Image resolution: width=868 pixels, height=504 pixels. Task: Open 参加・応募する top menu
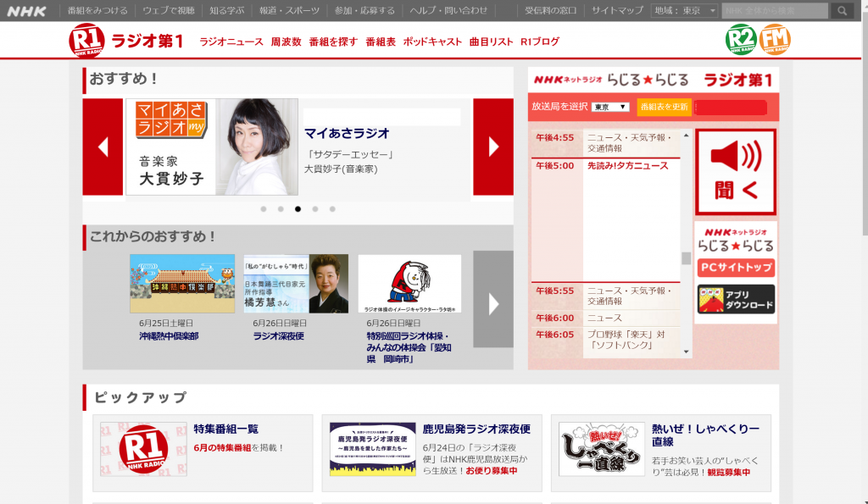click(364, 10)
